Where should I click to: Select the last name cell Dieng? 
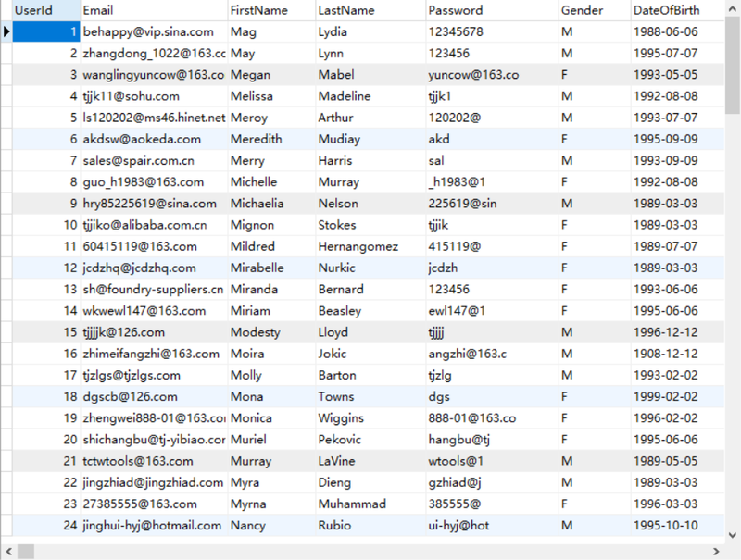pos(370,482)
